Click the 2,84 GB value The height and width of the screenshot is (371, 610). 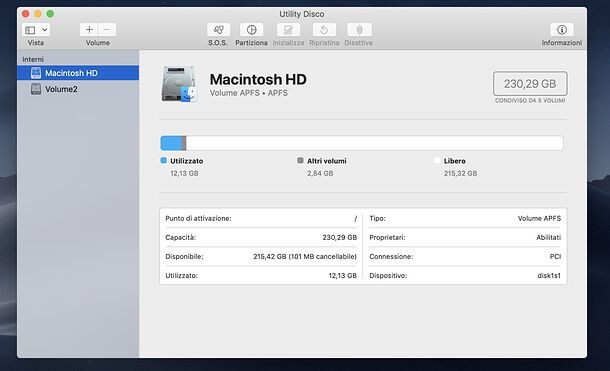(320, 173)
